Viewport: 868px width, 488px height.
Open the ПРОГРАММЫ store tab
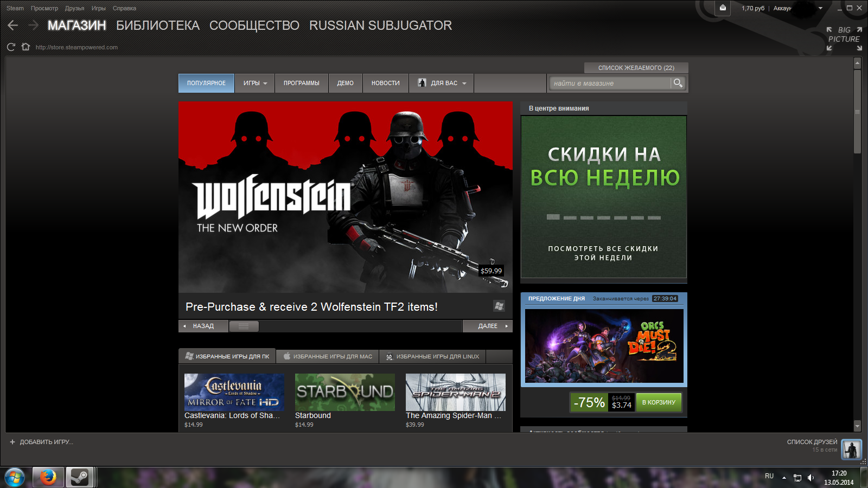pyautogui.click(x=302, y=83)
